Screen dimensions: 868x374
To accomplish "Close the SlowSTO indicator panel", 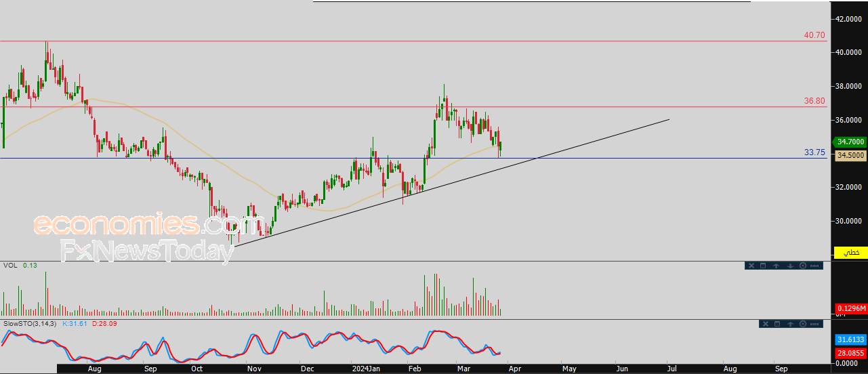I will (766, 324).
